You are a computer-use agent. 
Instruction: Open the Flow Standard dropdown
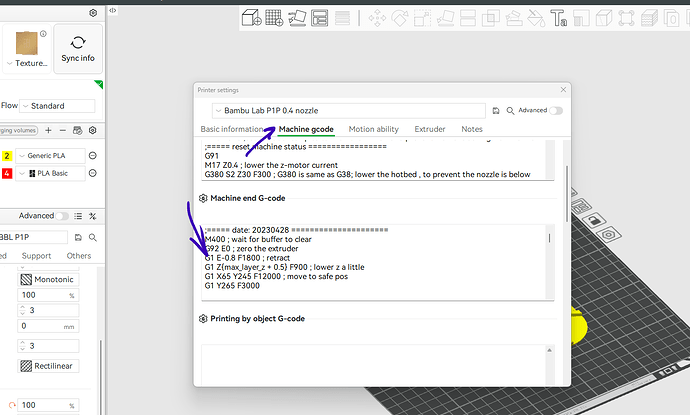pyautogui.click(x=57, y=106)
